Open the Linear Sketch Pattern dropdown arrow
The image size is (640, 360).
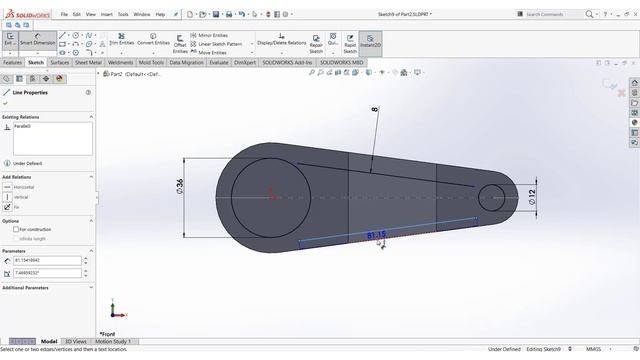[x=251, y=44]
